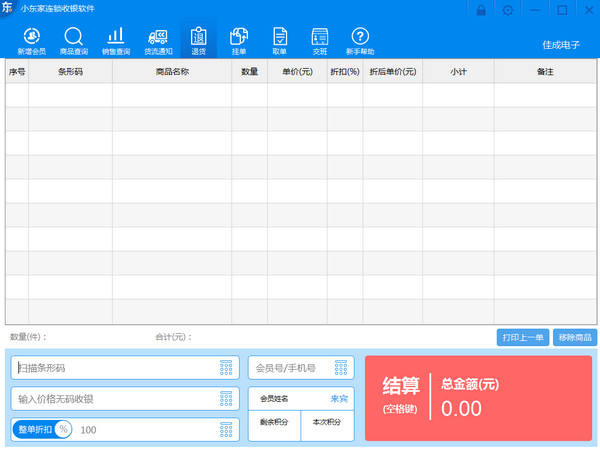Click 移除商品 remove product button
The width and height of the screenshot is (600, 450).
pos(575,337)
